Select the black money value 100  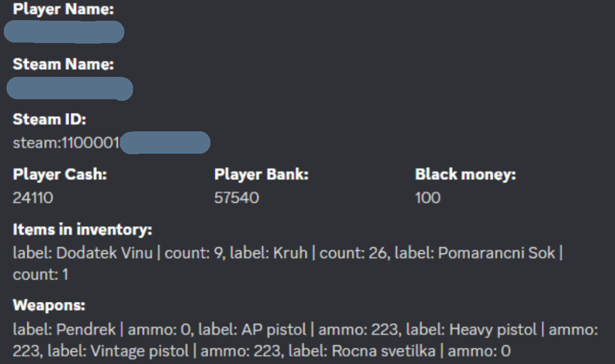pyautogui.click(x=427, y=198)
